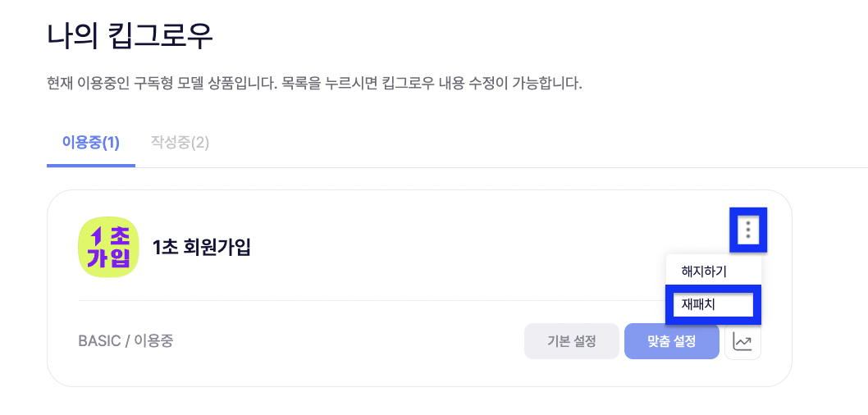Switch to the 작성중(2) tab
The width and height of the screenshot is (868, 415).
(180, 143)
